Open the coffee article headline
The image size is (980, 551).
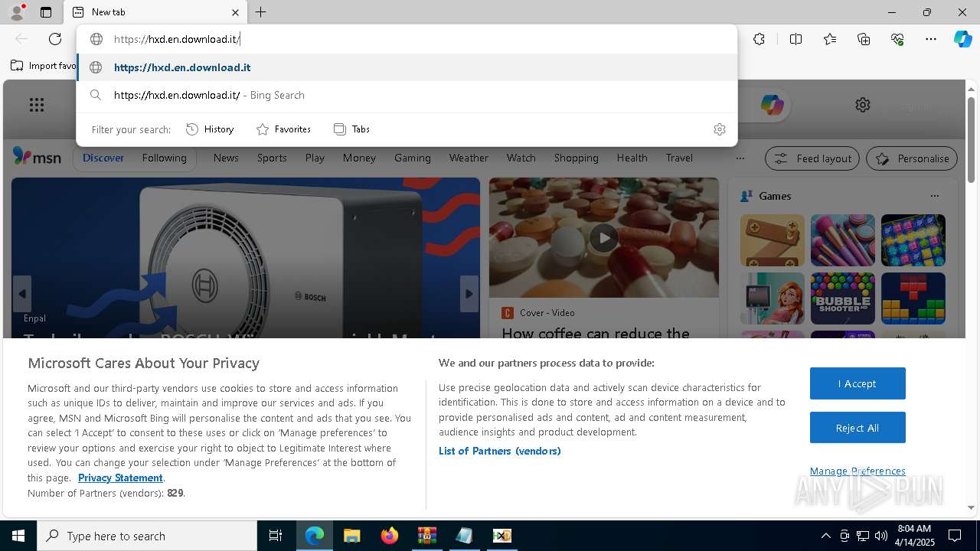[596, 333]
